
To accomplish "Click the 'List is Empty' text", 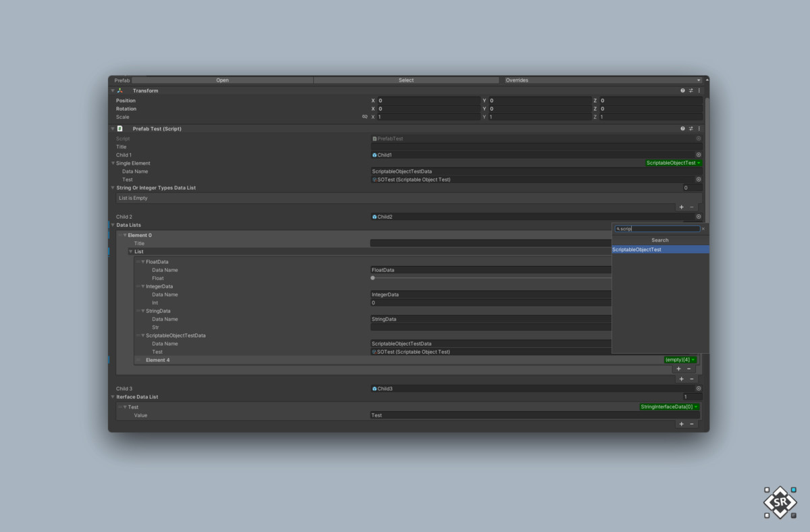I will pos(133,198).
